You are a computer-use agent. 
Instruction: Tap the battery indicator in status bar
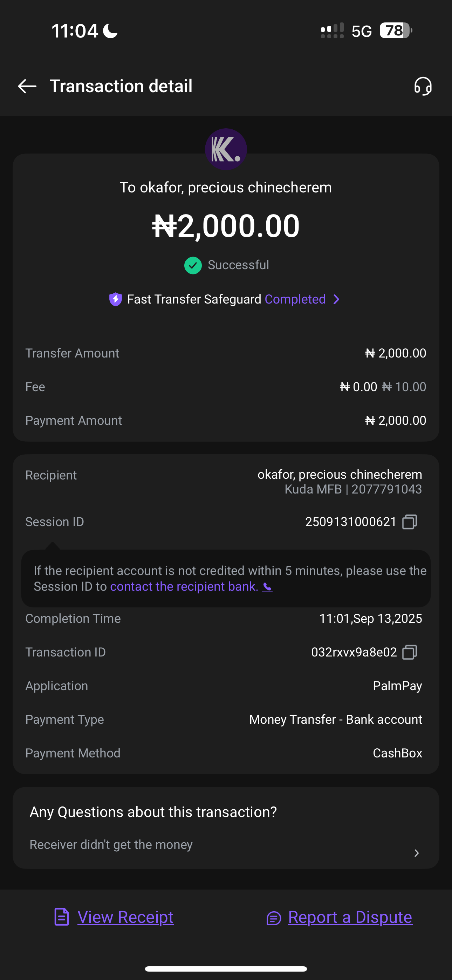point(395,30)
